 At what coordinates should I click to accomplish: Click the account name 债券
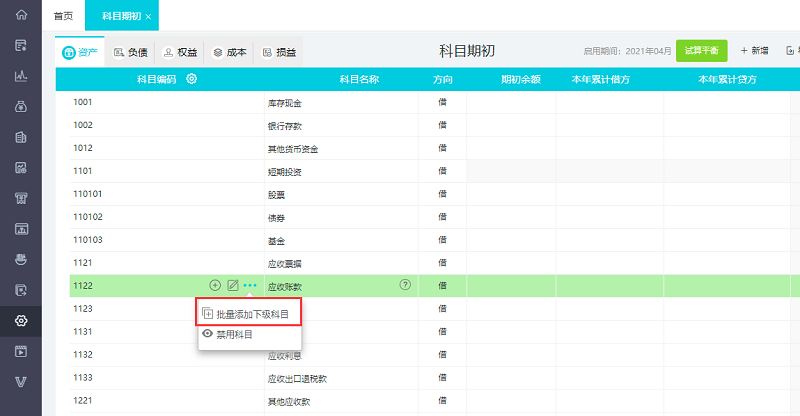[x=277, y=218]
